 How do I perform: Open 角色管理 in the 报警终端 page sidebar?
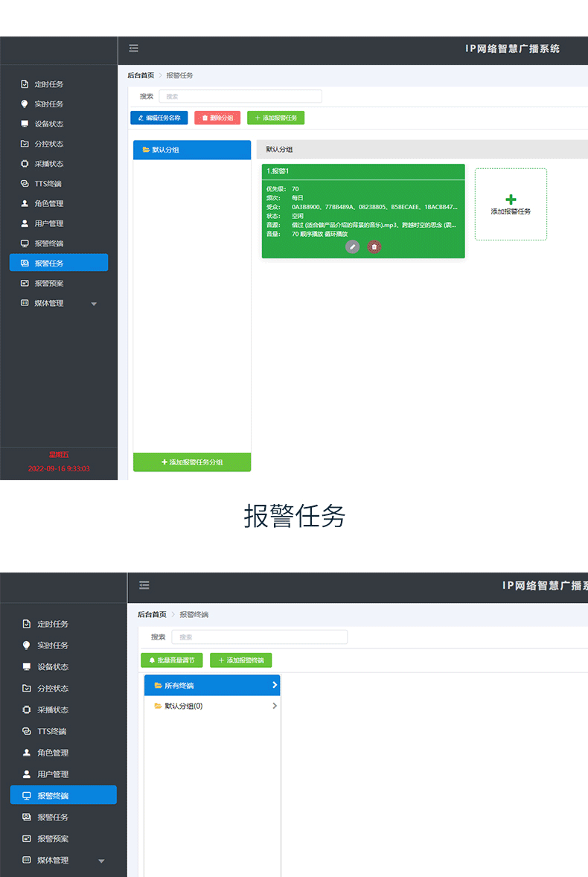[x=53, y=753]
